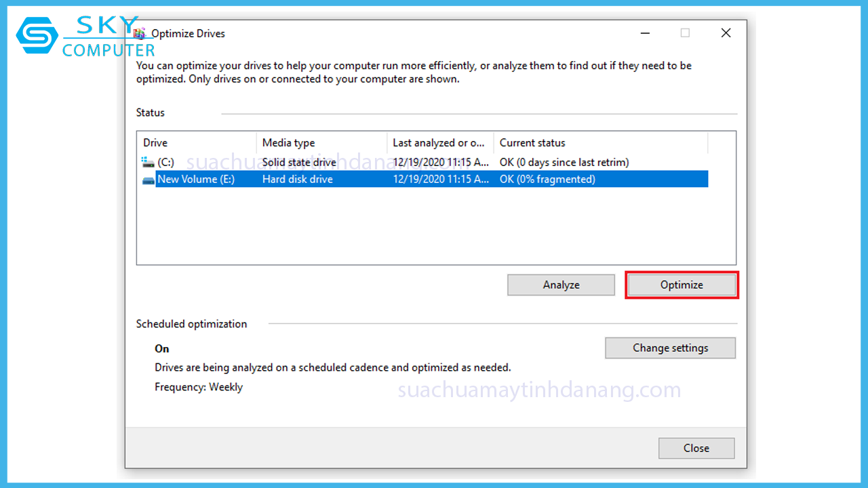
Task: Click the Last analyzed column header
Action: (x=439, y=143)
